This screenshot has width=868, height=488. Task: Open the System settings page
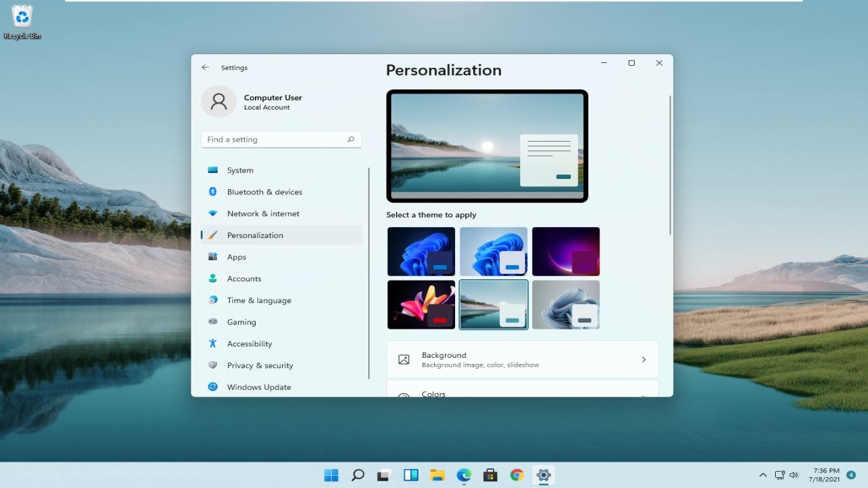[281, 170]
